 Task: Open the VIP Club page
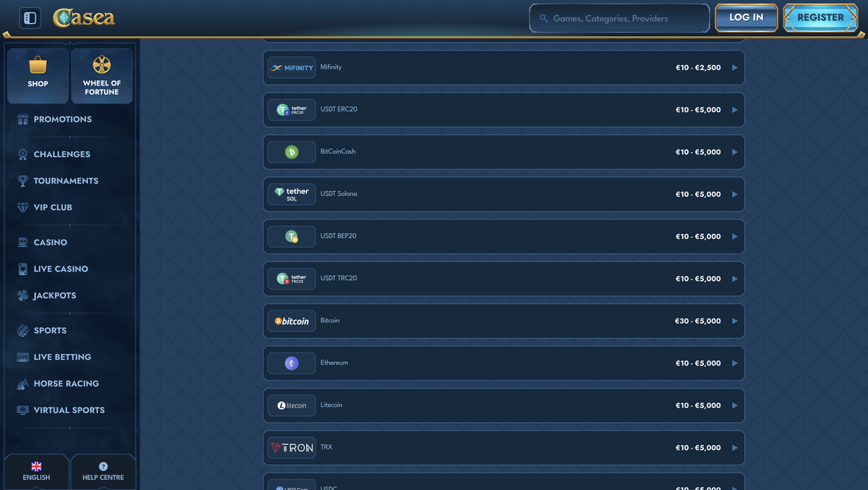coord(53,207)
